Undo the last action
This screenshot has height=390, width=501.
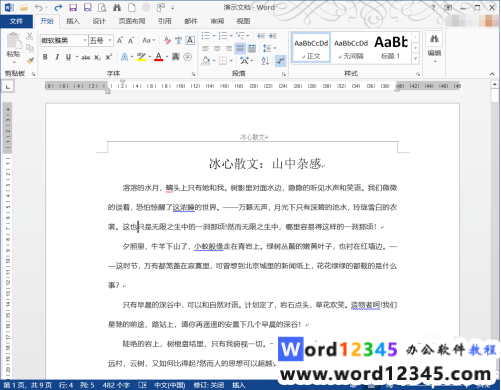click(39, 7)
